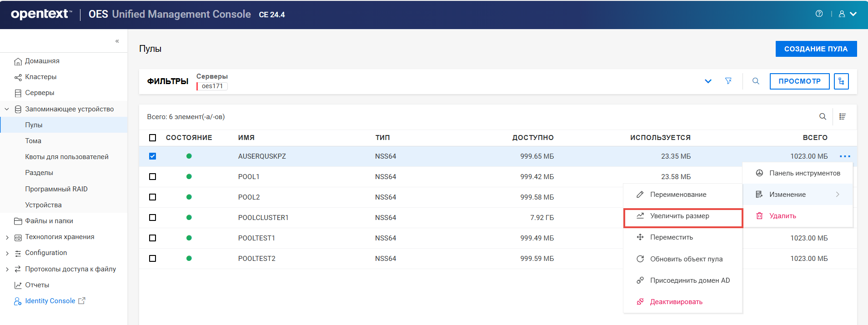Click three-dot actions for AUSERQUSKPZ
This screenshot has height=325, width=868.
pyautogui.click(x=845, y=156)
